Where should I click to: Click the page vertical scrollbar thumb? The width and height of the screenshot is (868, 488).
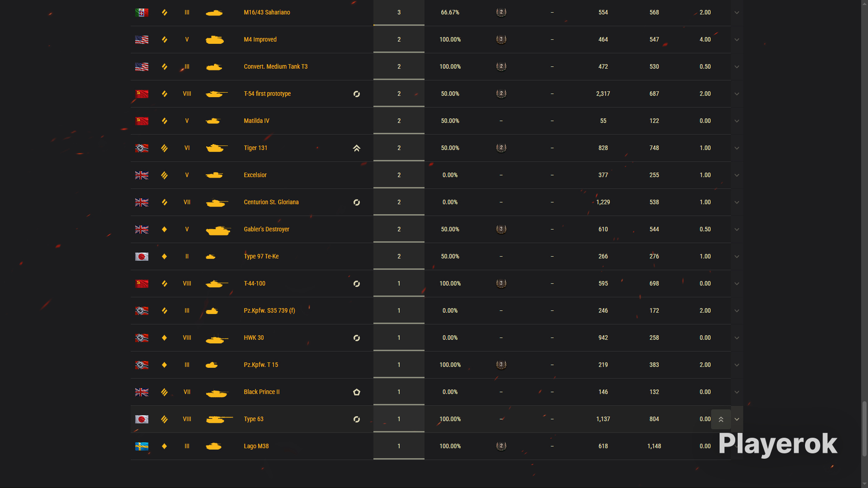864,428
